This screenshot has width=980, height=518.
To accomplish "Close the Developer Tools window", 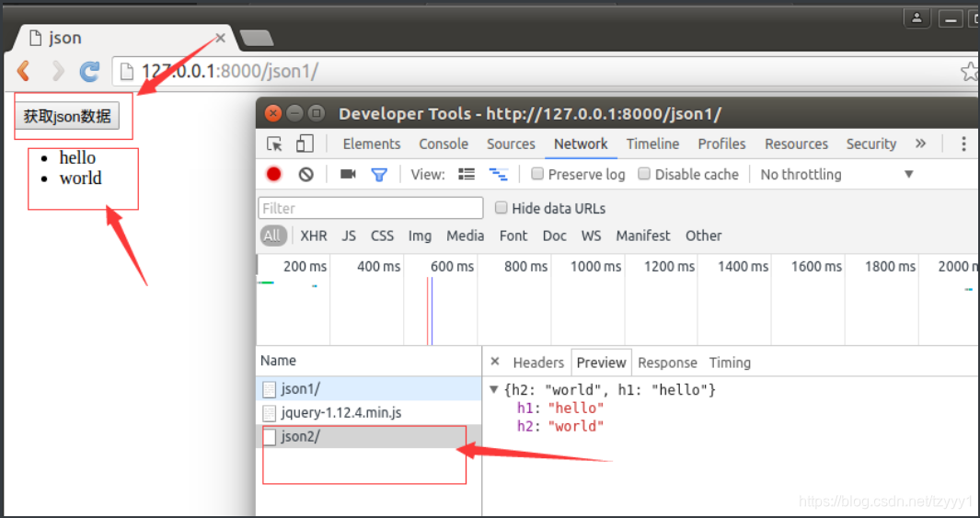I will click(x=273, y=113).
